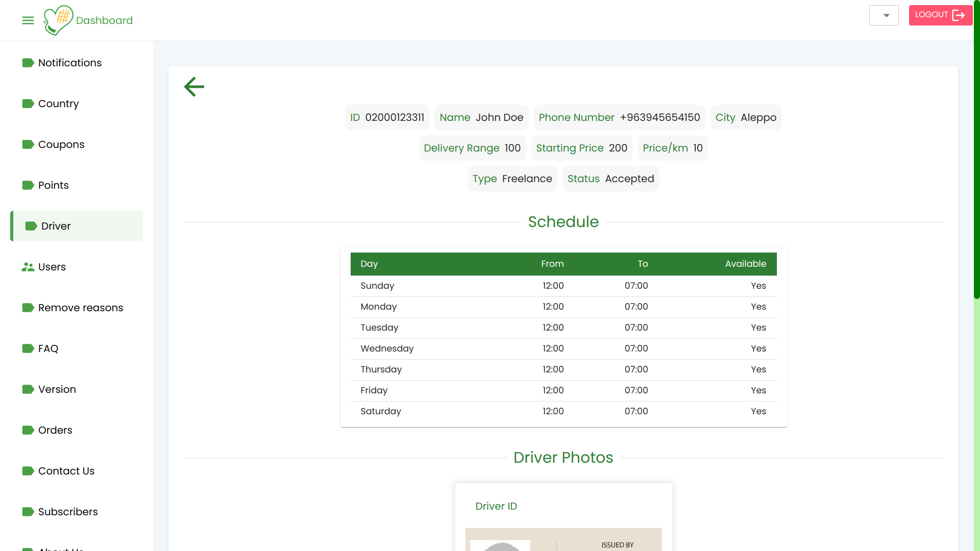Click the Version tag icon
This screenshot has width=980, height=551.
click(x=28, y=389)
